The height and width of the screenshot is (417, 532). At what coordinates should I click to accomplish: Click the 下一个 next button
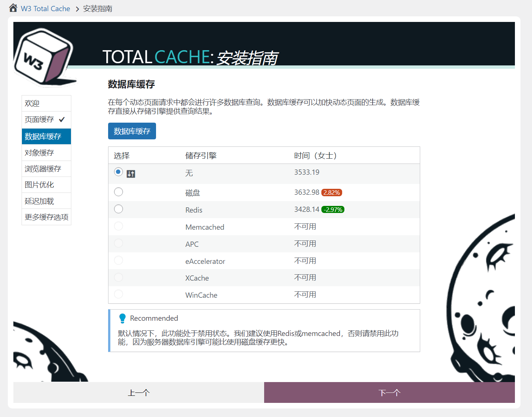click(x=389, y=392)
